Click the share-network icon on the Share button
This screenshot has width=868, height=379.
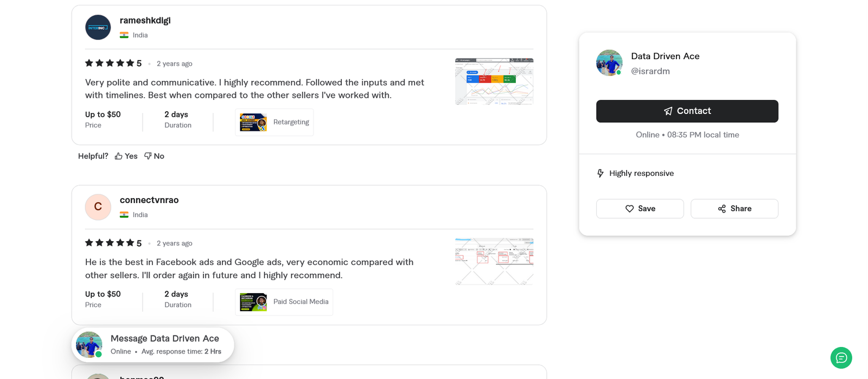(722, 209)
